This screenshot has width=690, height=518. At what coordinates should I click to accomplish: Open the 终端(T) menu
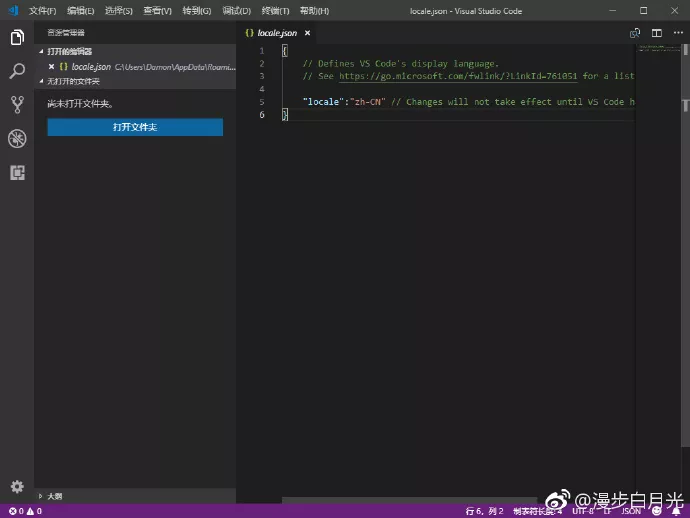(275, 11)
